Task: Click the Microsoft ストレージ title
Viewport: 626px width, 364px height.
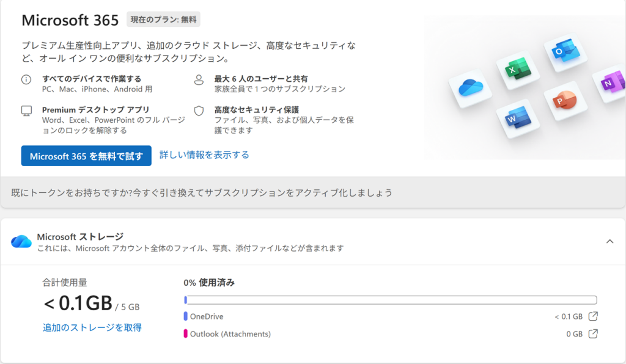Action: 80,237
